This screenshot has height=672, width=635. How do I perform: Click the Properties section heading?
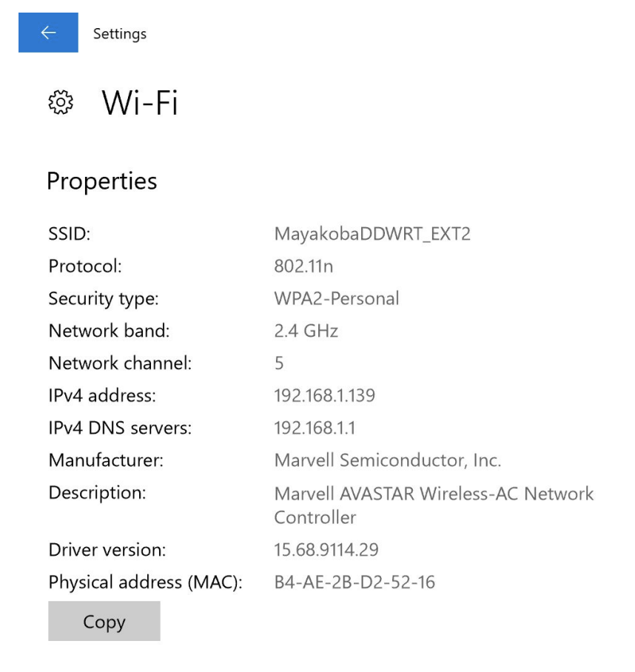(x=102, y=181)
